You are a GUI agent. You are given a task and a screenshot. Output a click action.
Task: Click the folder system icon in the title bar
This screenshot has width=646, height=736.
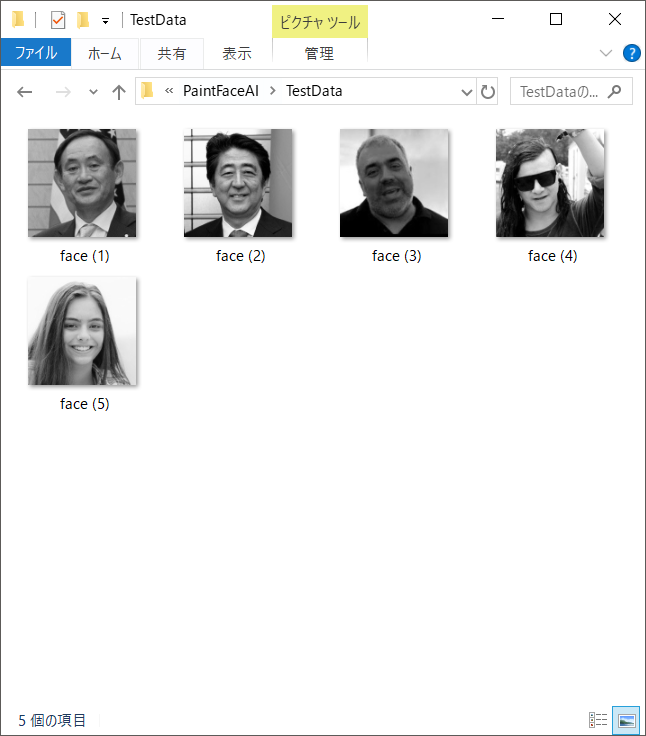(18, 20)
